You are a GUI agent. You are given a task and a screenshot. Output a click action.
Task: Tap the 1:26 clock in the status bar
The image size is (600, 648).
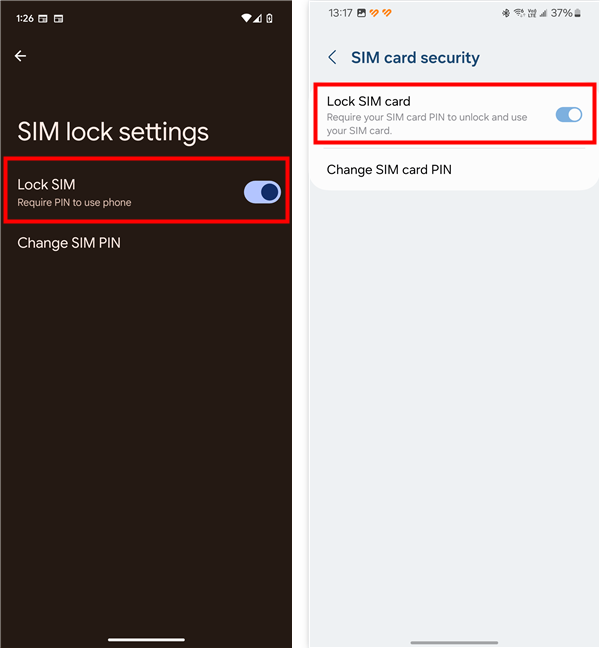coord(25,18)
